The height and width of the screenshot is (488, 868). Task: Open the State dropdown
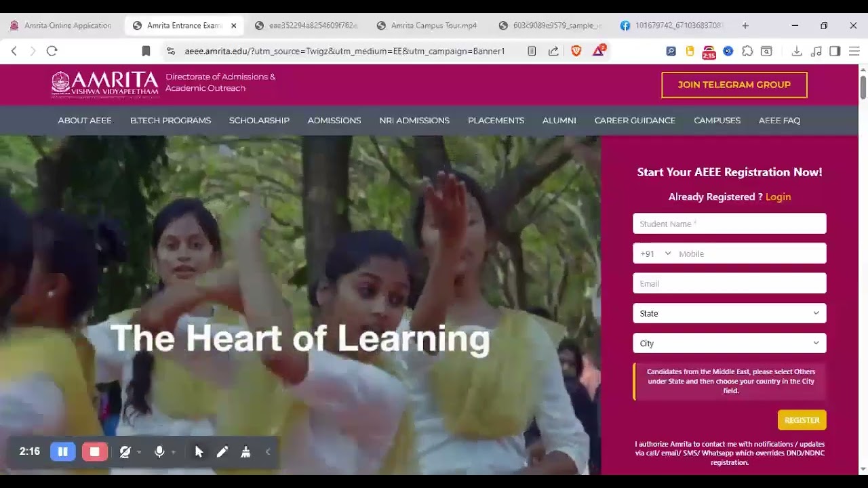730,313
